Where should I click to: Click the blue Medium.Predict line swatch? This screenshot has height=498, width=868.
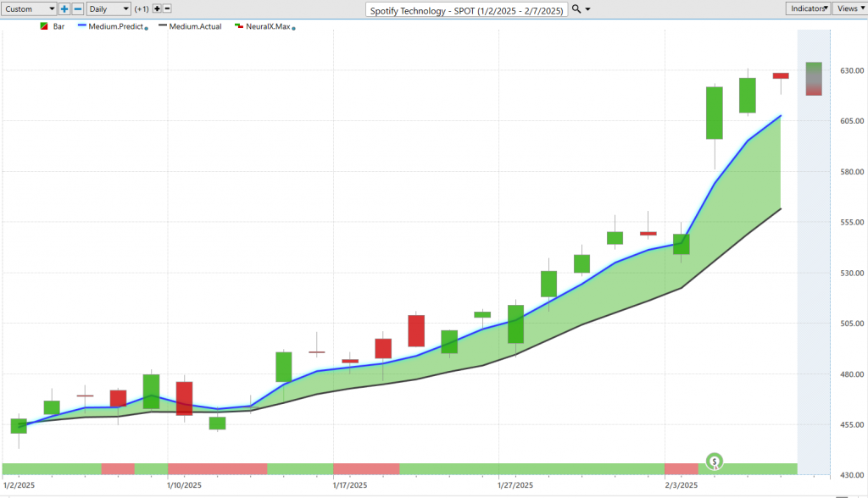82,25
